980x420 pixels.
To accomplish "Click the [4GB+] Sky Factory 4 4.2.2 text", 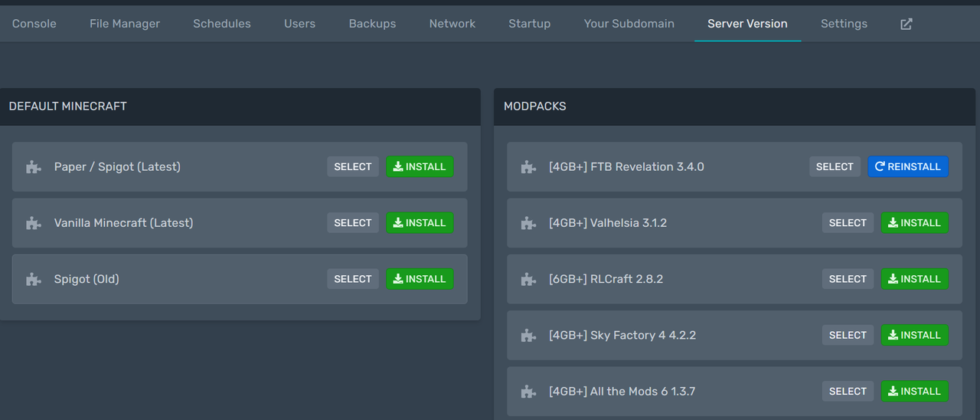I will tap(622, 335).
